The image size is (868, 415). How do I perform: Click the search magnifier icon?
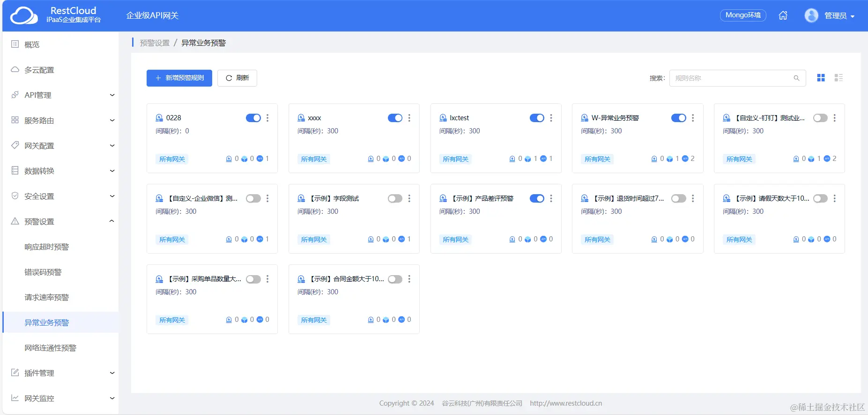796,78
